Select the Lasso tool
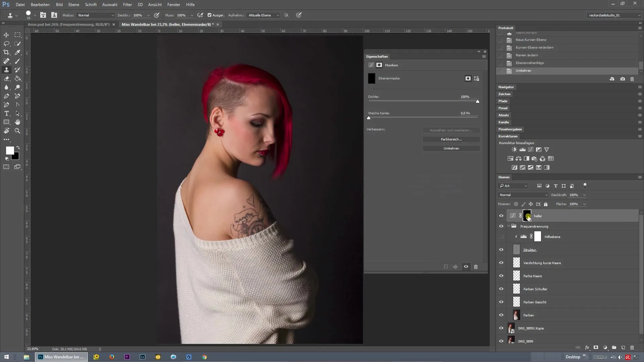Viewport: 644px width, 362px height. tap(6, 44)
